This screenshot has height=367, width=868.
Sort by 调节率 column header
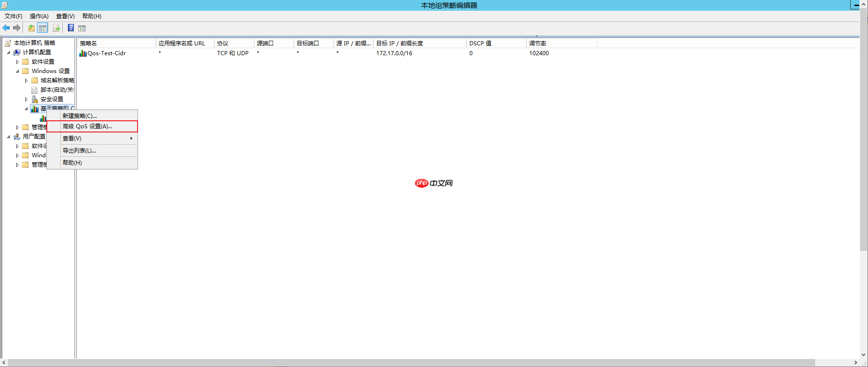coord(562,44)
